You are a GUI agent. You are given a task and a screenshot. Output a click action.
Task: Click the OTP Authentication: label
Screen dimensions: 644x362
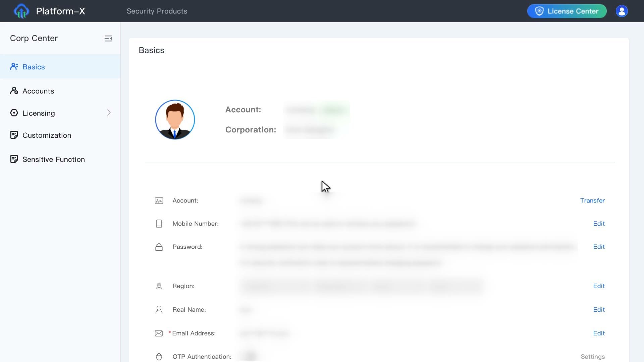202,357
